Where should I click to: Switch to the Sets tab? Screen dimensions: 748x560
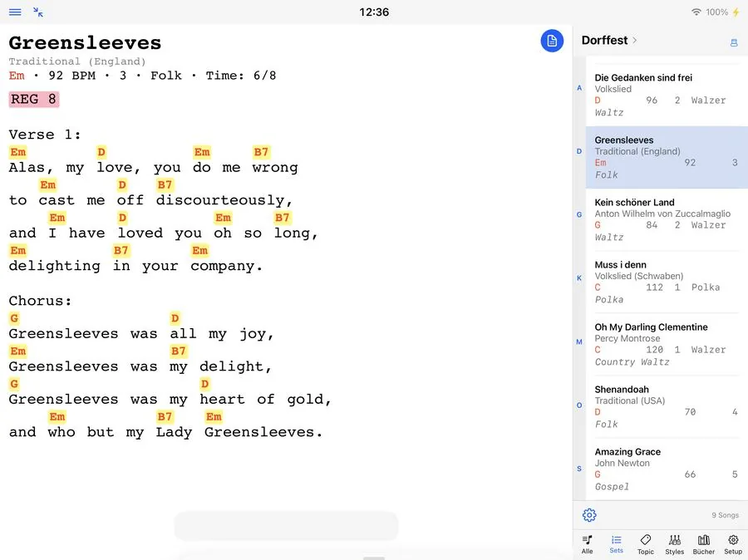tap(617, 544)
